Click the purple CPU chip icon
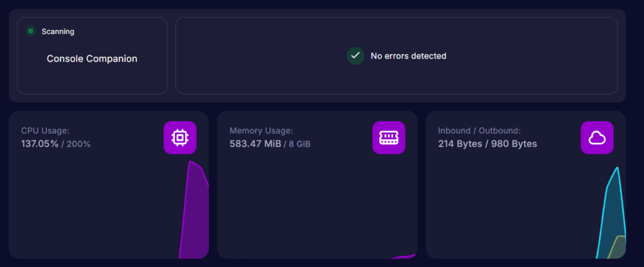The height and width of the screenshot is (267, 644). click(x=180, y=137)
